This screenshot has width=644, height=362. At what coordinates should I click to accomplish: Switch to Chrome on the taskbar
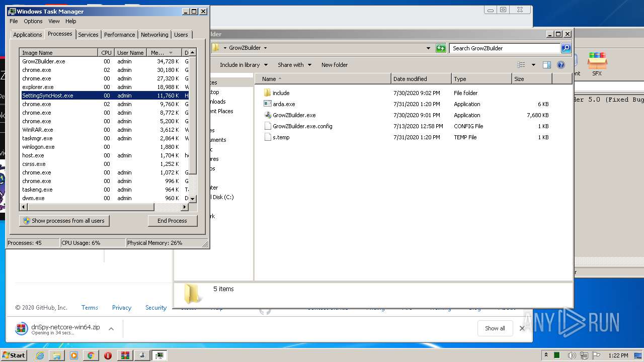[91, 355]
